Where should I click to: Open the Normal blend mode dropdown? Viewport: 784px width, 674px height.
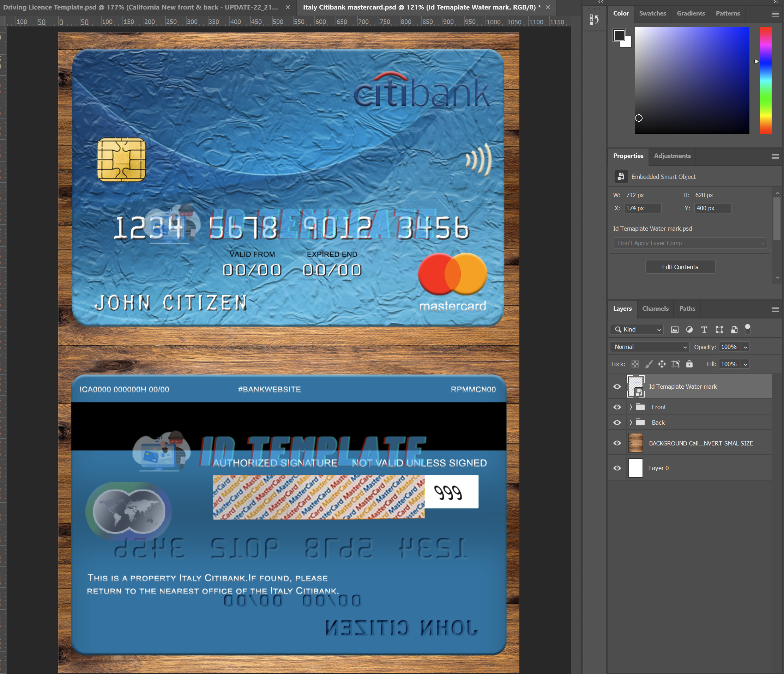point(649,347)
